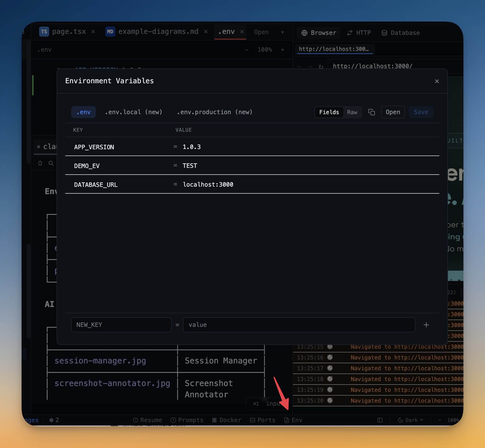This screenshot has width=485, height=448.
Task: Switch to the .env.local (new) tab
Action: [x=134, y=112]
